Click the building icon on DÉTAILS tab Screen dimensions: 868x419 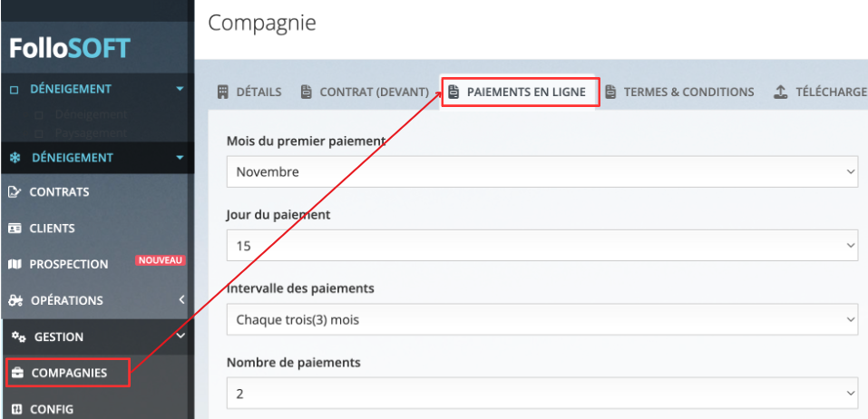coord(222,92)
